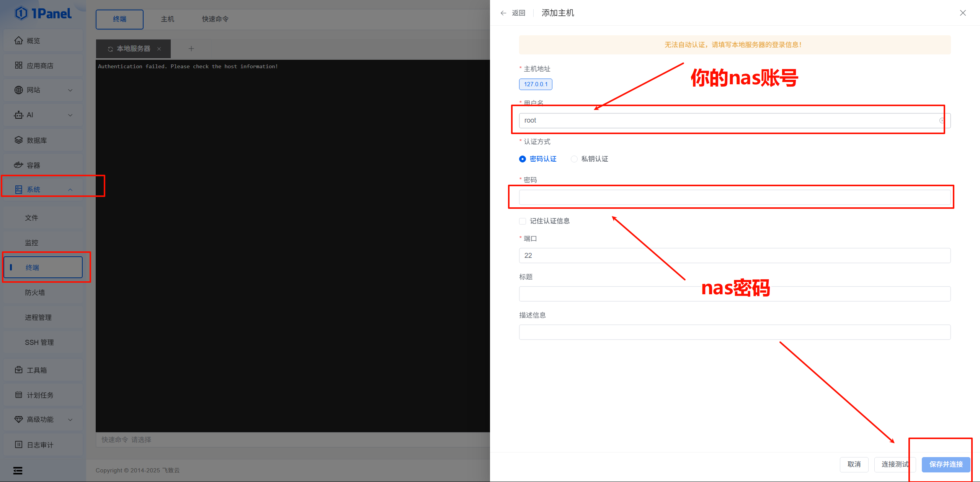Switch to the 终端 top tab
This screenshot has height=482, width=980.
point(119,19)
